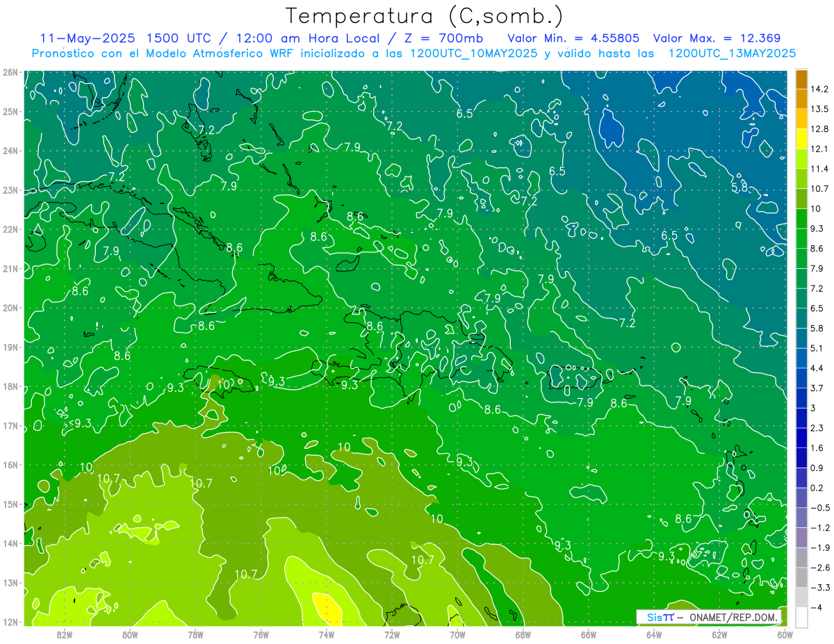Click the 18N latitude axis label
The image size is (834, 644).
click(10, 386)
